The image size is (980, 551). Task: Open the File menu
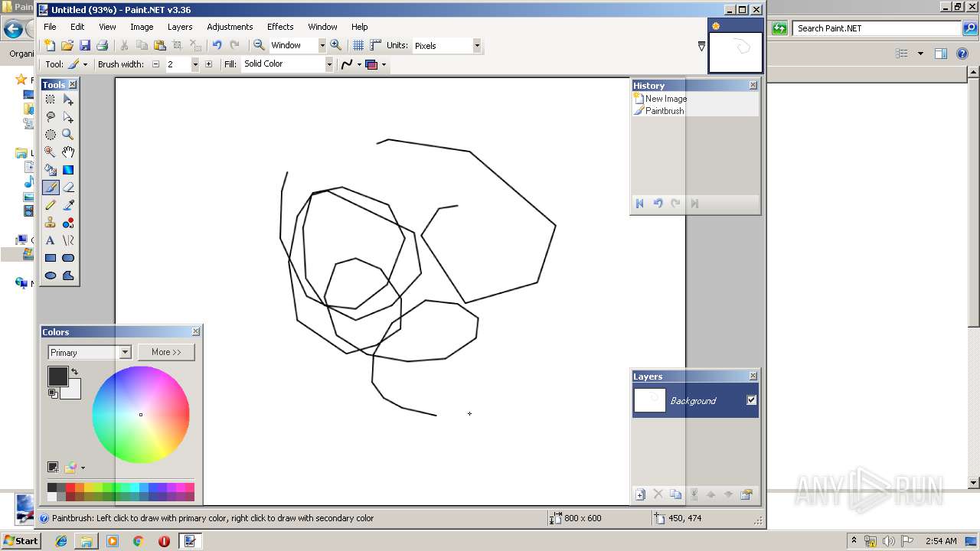pyautogui.click(x=50, y=27)
